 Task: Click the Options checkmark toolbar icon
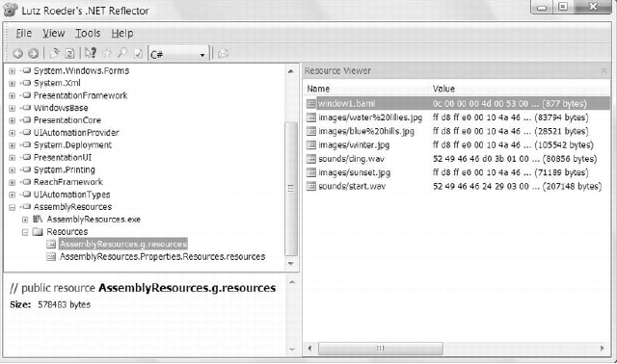click(138, 54)
